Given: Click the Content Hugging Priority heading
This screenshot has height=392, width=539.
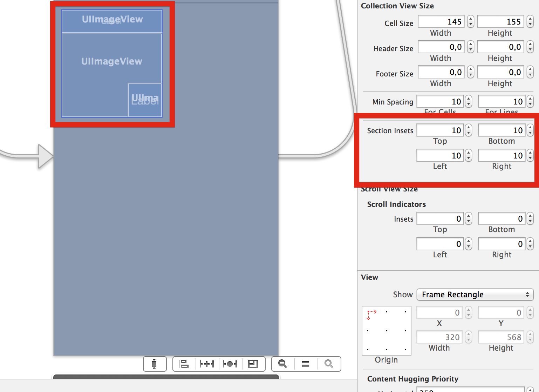Looking at the screenshot, I should pyautogui.click(x=413, y=379).
